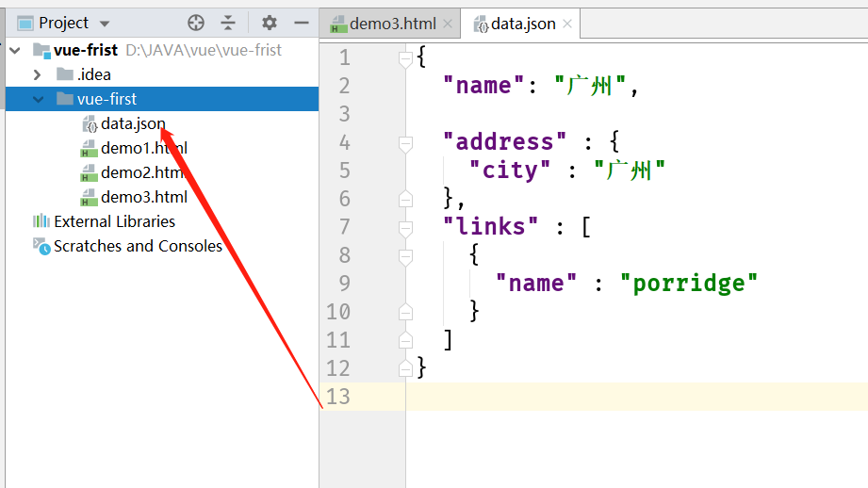The width and height of the screenshot is (868, 488).
Task: Click line number 5 in the gutter
Action: pos(344,171)
